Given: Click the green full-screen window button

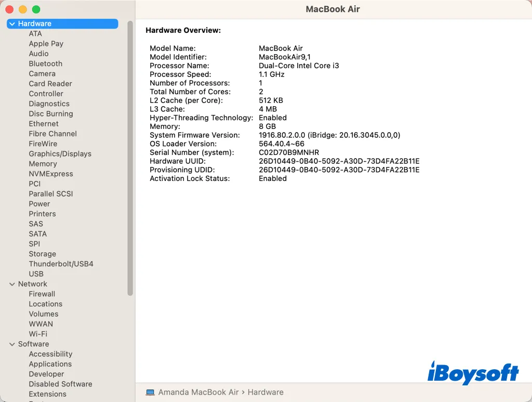Looking at the screenshot, I should coord(36,9).
